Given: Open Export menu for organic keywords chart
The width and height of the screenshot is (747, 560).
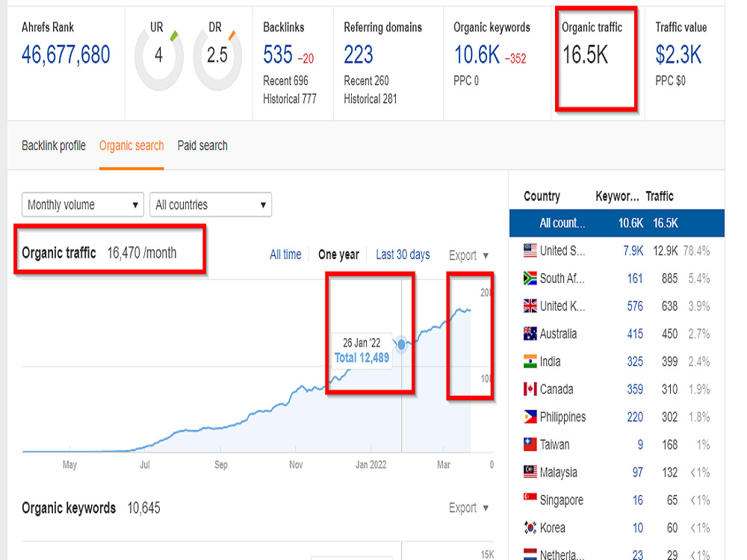Looking at the screenshot, I should (469, 508).
